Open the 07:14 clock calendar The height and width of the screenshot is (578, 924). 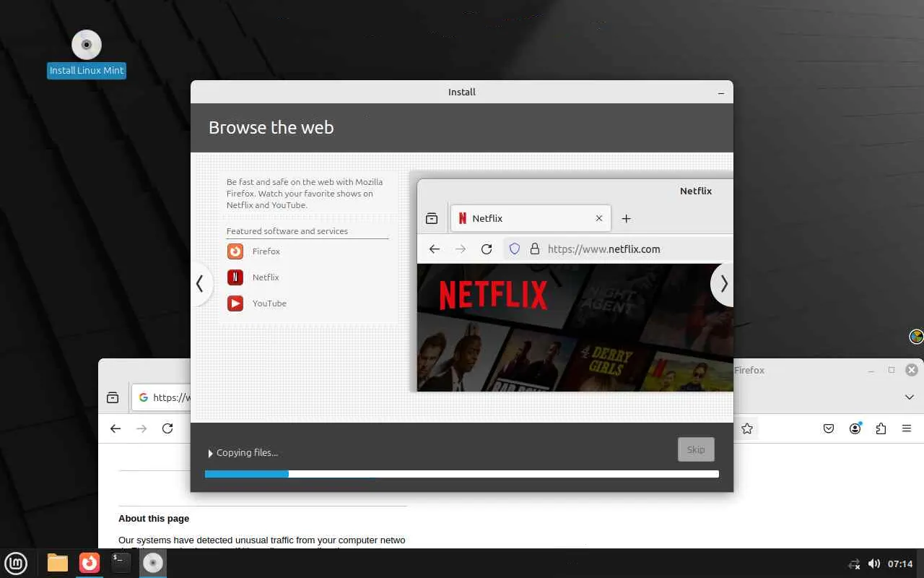pos(900,564)
